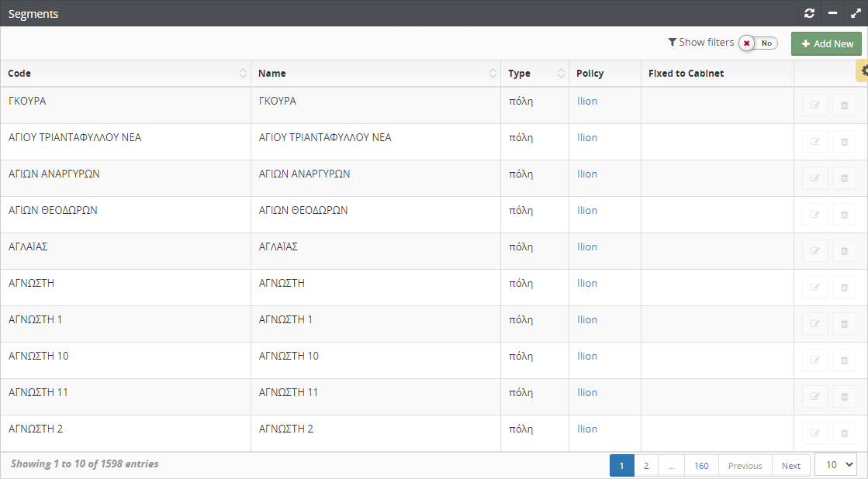
Task: Click the refresh icon in Segments header
Action: click(x=810, y=13)
